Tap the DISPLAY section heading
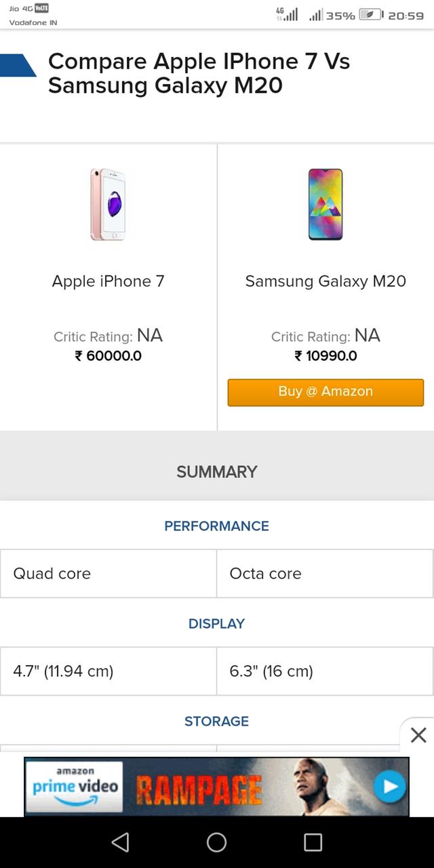Screen dimensions: 434x868 (217, 624)
